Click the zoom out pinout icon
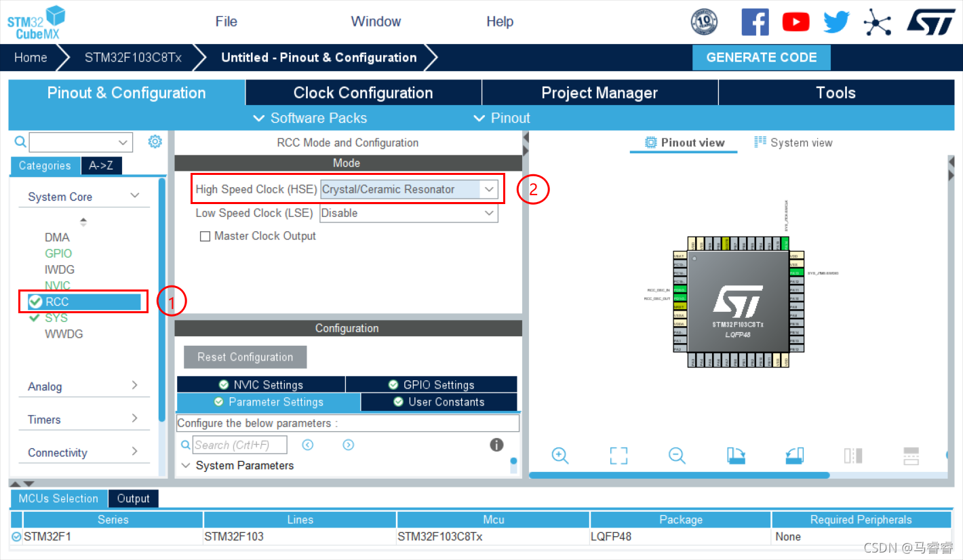The height and width of the screenshot is (560, 963). 677,455
